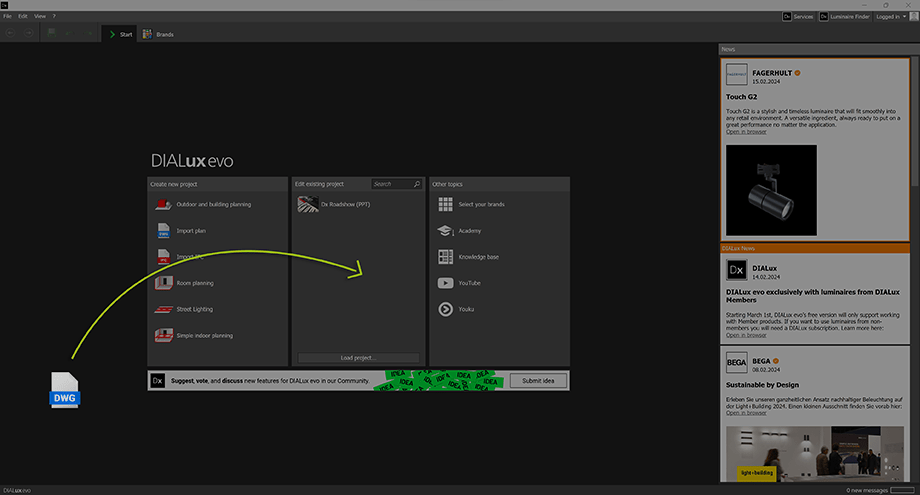Screen dimensions: 920x495
Task: Switch to the Brands tab
Action: (x=158, y=34)
